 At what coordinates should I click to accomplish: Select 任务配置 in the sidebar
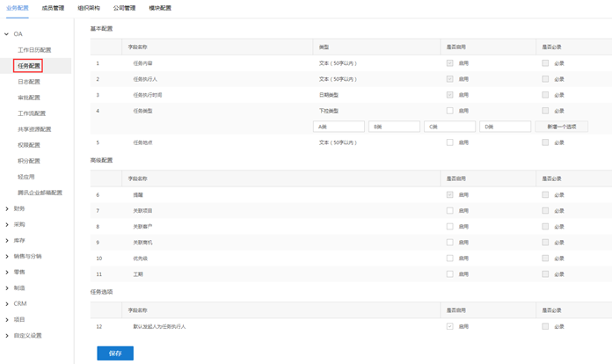[29, 66]
